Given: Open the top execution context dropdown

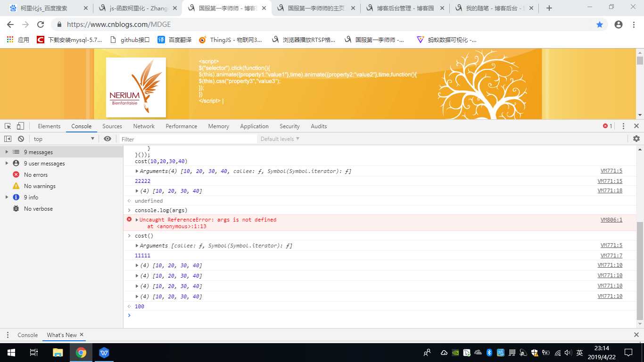Looking at the screenshot, I should click(64, 139).
